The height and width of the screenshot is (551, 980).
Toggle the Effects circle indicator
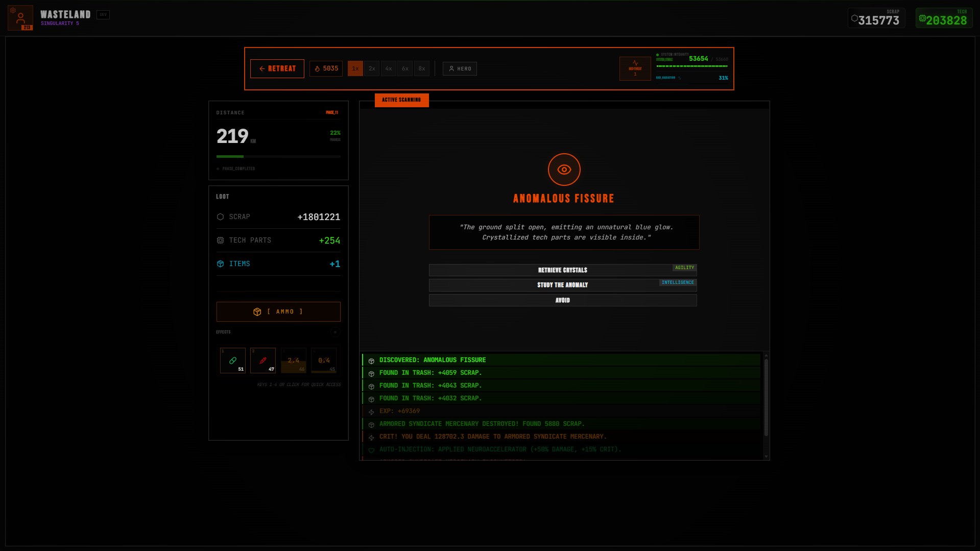(335, 332)
